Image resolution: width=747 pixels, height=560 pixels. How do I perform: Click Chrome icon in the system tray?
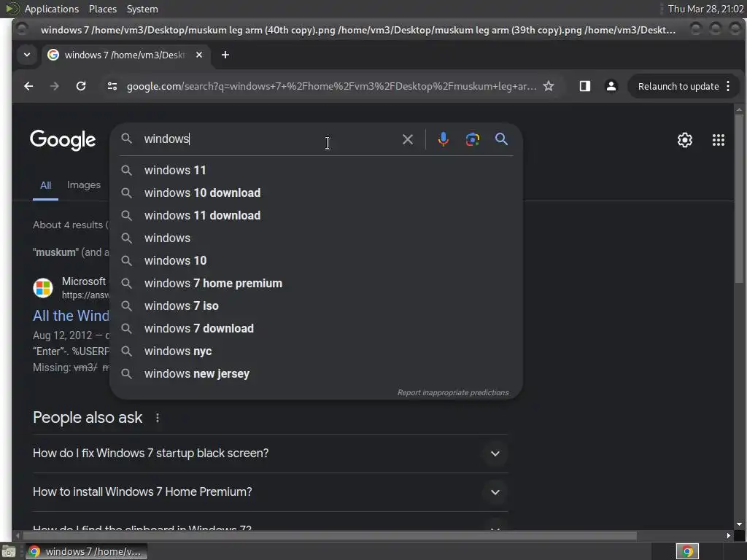pyautogui.click(x=687, y=551)
